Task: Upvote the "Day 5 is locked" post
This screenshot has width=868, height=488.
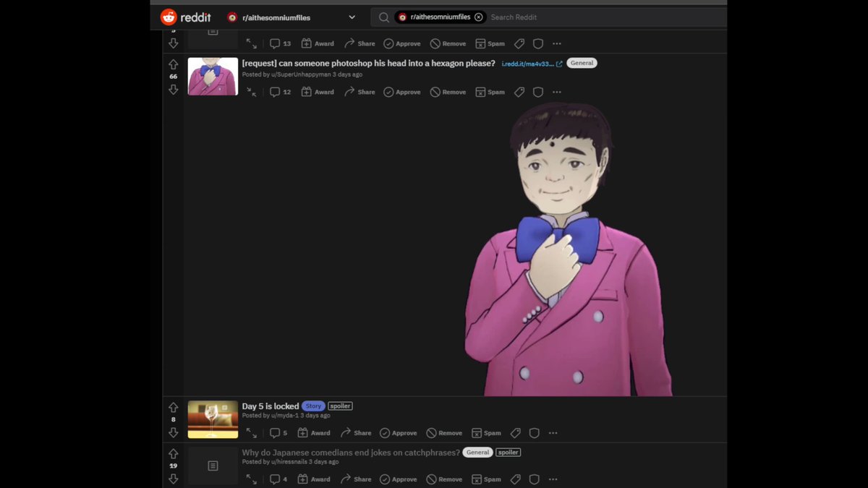Action: pyautogui.click(x=173, y=408)
